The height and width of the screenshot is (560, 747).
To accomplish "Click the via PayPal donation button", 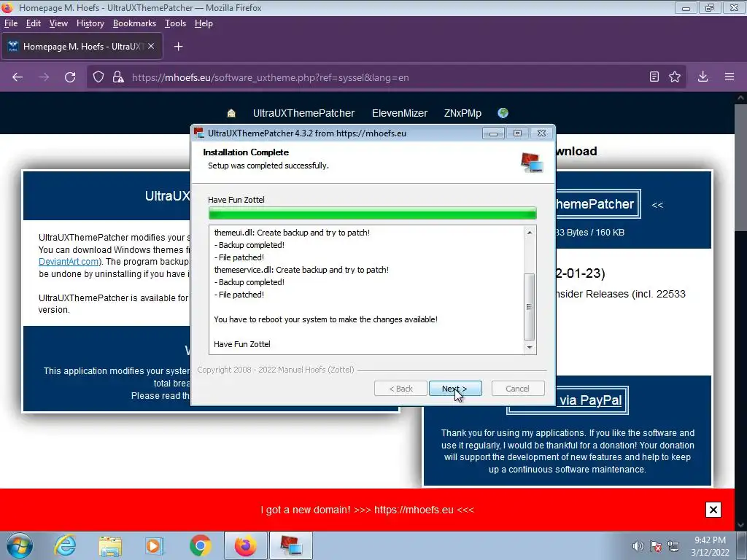I will (591, 400).
